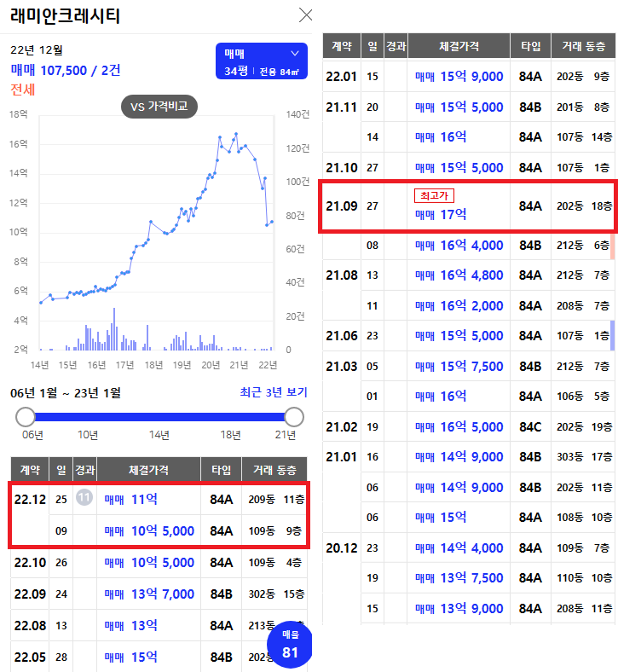
Task: Select the right range slider handle at 21년
Action: point(294,416)
